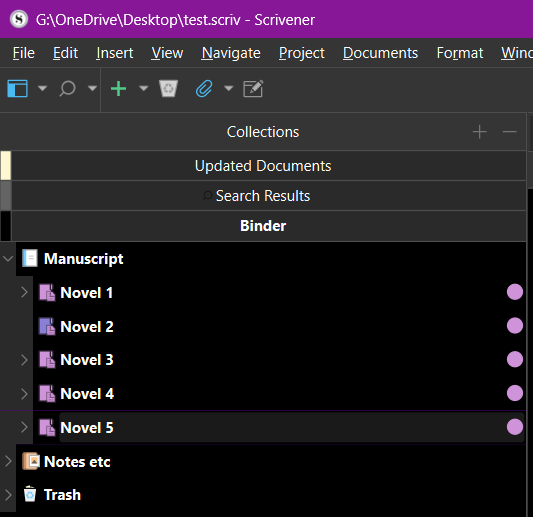Screen dimensions: 533x517
Task: Click the Search magnifier icon
Action: [x=67, y=88]
